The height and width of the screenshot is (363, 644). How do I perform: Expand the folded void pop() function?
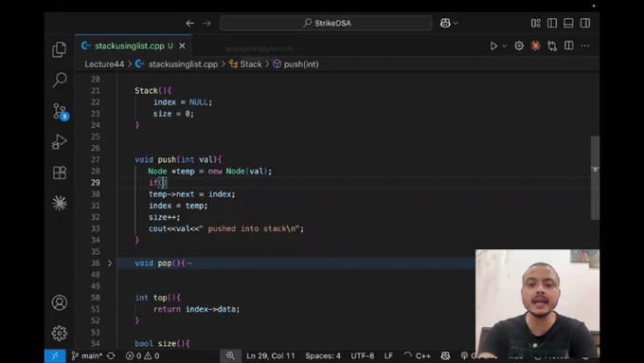(x=110, y=263)
